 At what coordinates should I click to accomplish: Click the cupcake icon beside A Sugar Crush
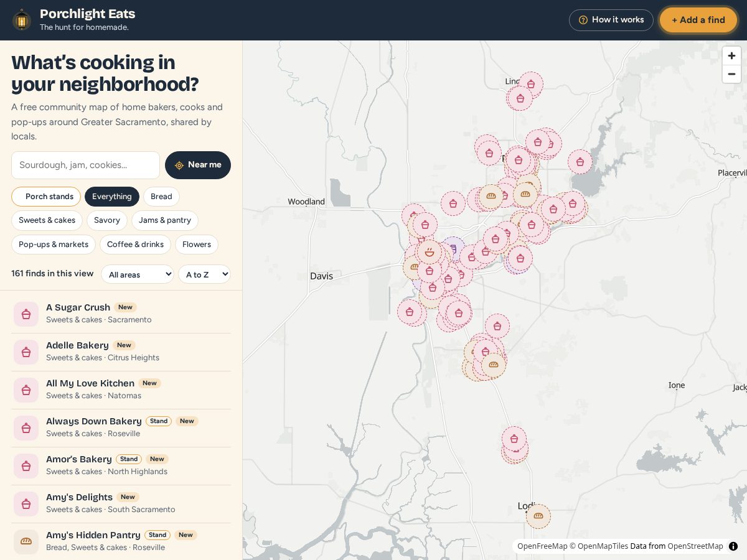26,314
